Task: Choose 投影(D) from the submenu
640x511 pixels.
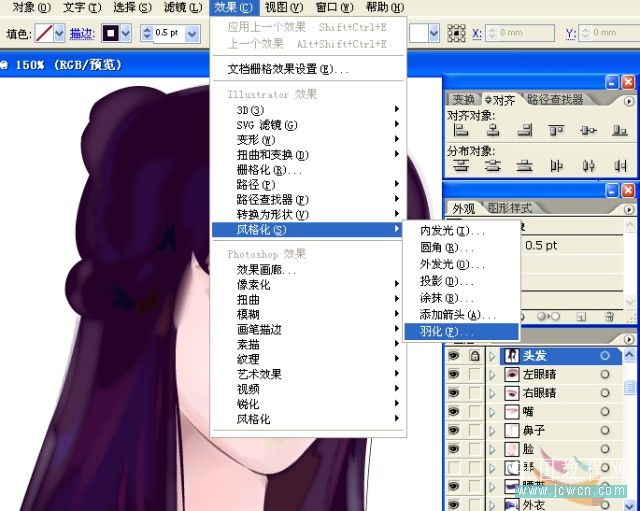Action: click(461, 281)
